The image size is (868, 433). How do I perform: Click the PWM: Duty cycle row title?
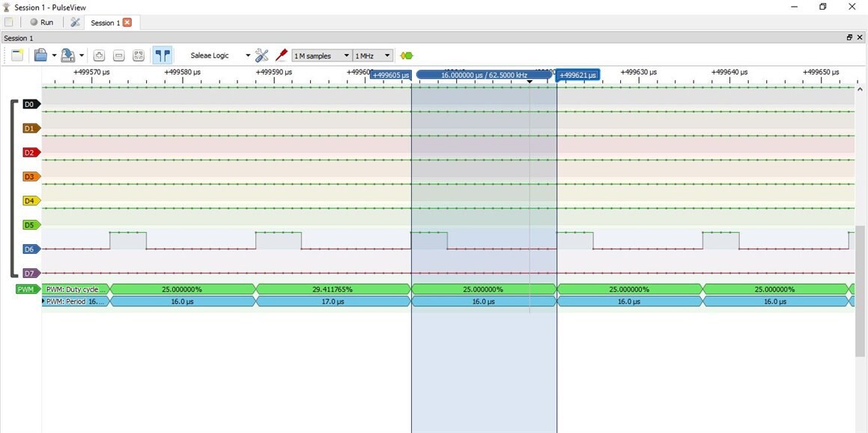76,289
